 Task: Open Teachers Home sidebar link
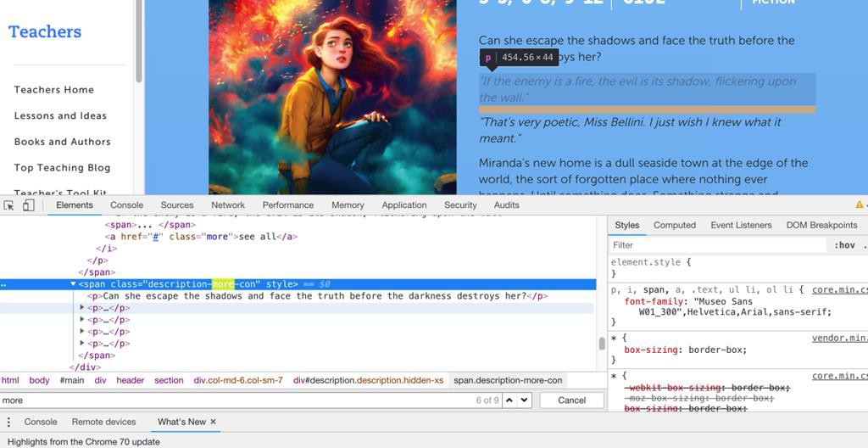click(54, 90)
